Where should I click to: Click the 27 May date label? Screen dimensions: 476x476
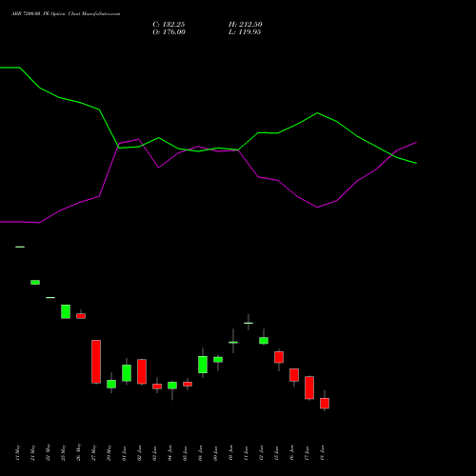tap(94, 453)
